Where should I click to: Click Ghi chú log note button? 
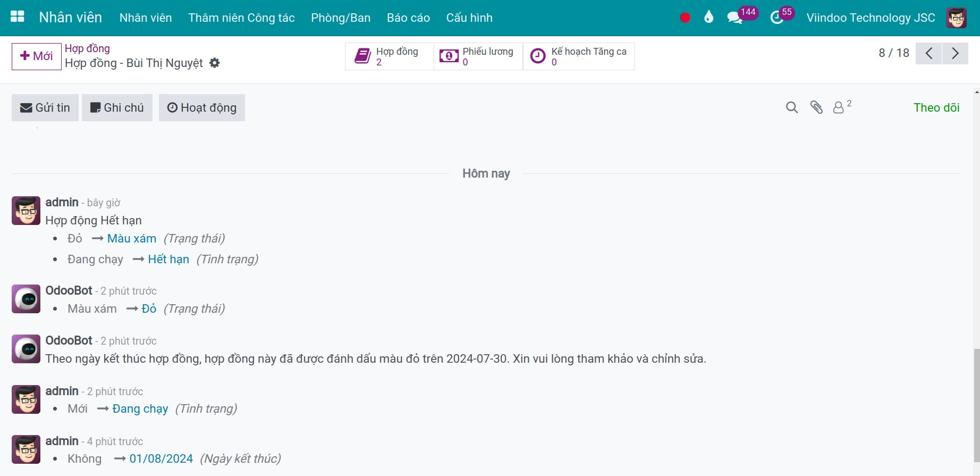[117, 108]
